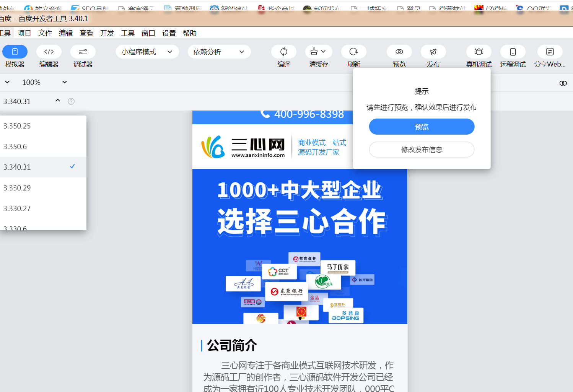Open the 100% zoom level dropdown
This screenshot has height=392, width=573.
[x=45, y=82]
